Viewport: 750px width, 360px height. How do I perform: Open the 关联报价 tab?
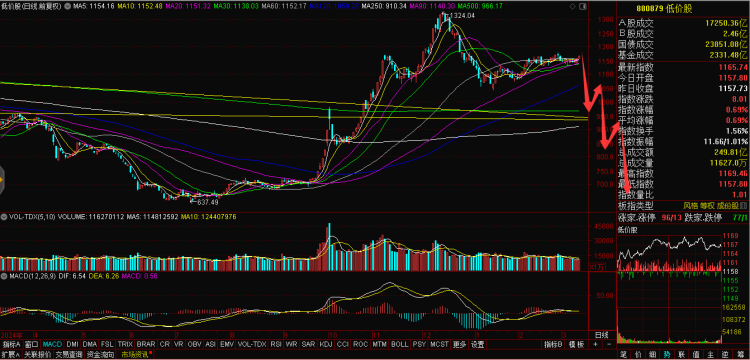point(37,355)
